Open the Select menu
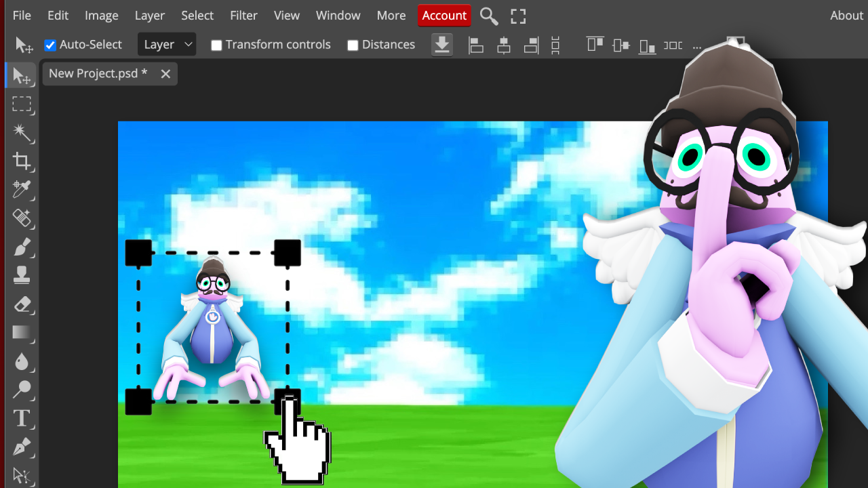The image size is (868, 488). tap(197, 16)
